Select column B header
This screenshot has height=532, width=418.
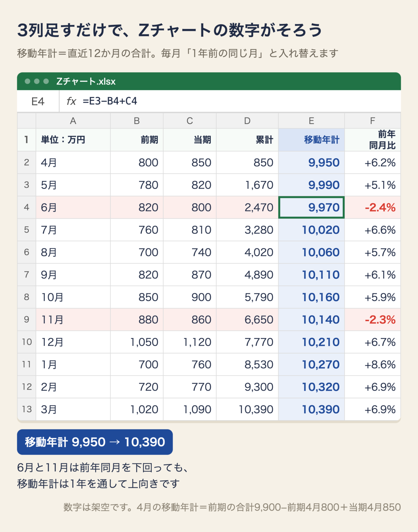[137, 121]
